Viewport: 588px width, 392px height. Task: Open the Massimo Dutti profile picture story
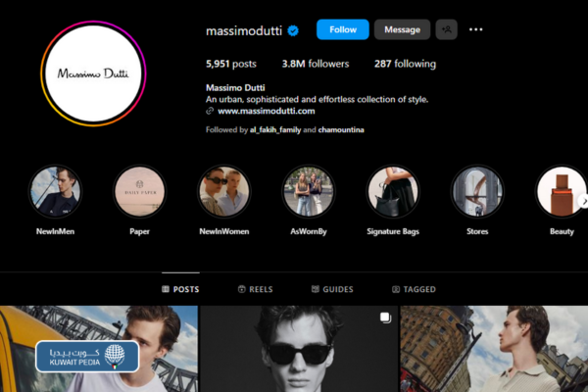(x=93, y=73)
